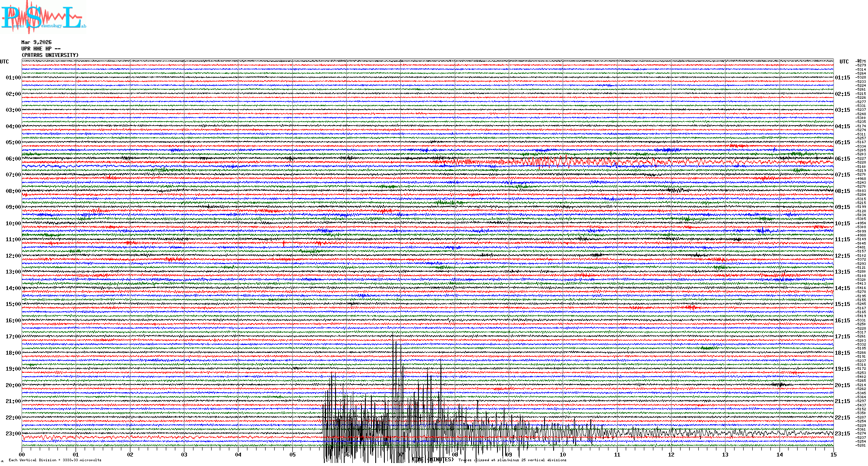Click the 'Mar 9,2026' date text
Image resolution: width=868 pixels, height=466 pixels.
tap(36, 42)
